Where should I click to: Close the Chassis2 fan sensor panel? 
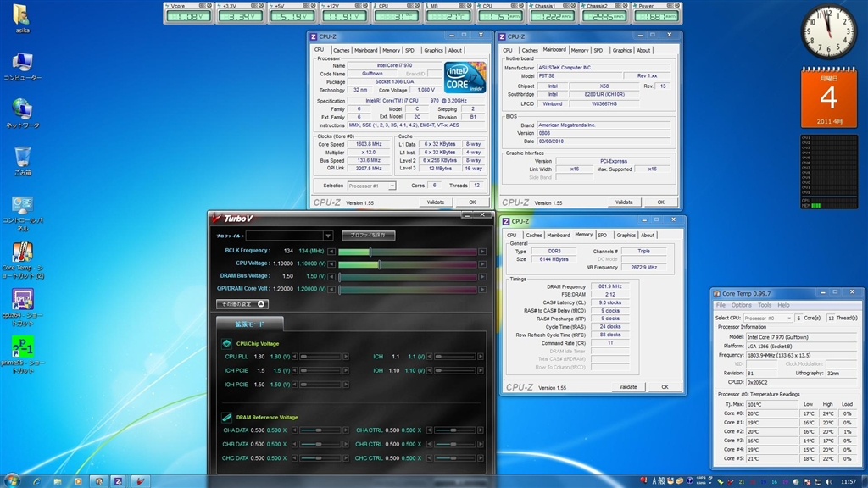pos(624,6)
